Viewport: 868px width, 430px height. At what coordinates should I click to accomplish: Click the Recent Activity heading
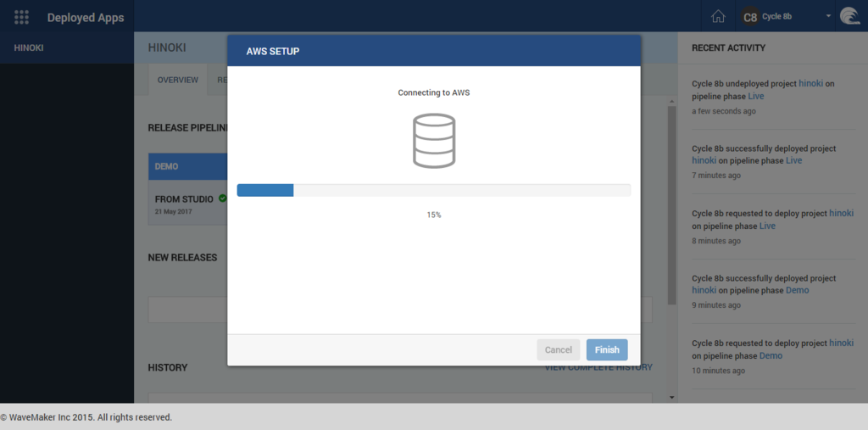[728, 48]
